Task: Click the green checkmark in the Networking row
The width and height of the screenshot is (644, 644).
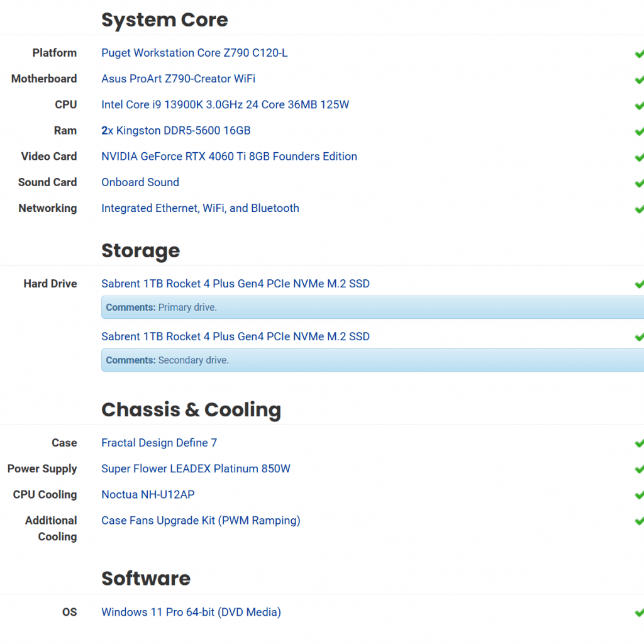Action: pyautogui.click(x=639, y=209)
